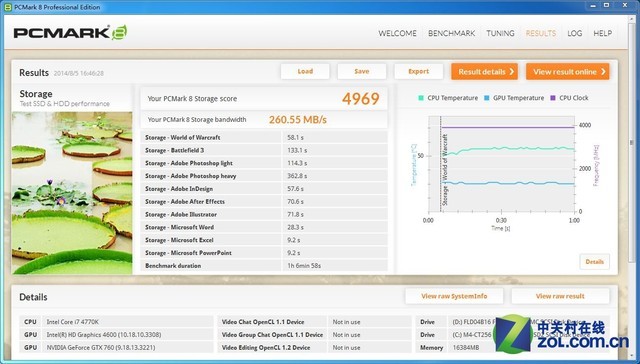Screen dimensions: 640x364
Task: Click the 1h 6min 58s duration value
Action: tap(304, 266)
